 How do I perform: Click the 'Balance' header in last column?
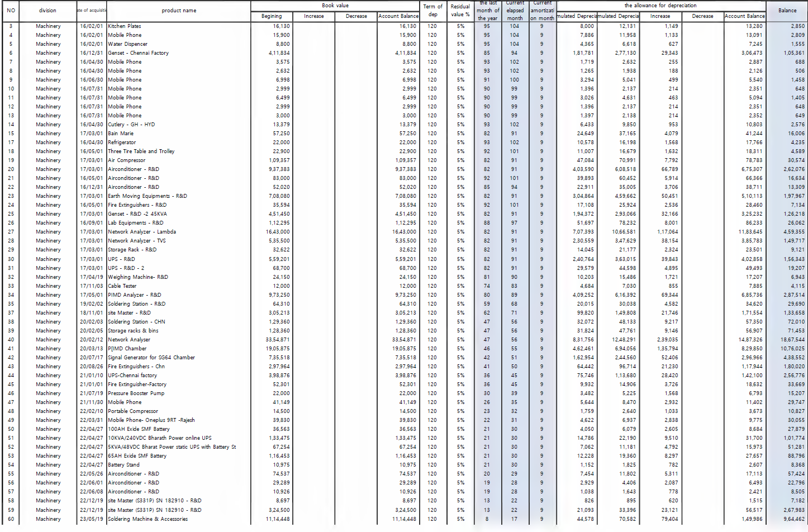pos(787,11)
